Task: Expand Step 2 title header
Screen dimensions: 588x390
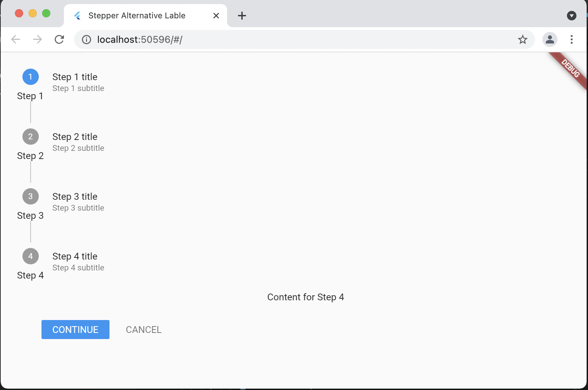Action: click(75, 137)
